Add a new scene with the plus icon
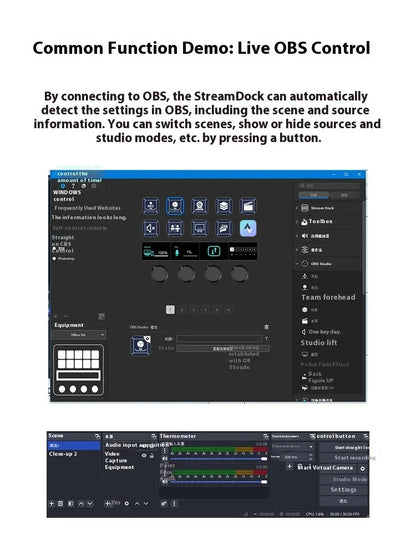This screenshot has width=416, height=555. (x=51, y=503)
